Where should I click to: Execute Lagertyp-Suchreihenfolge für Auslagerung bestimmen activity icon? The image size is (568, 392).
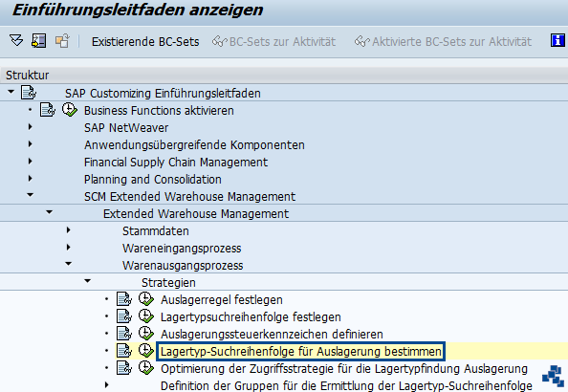pyautogui.click(x=146, y=351)
